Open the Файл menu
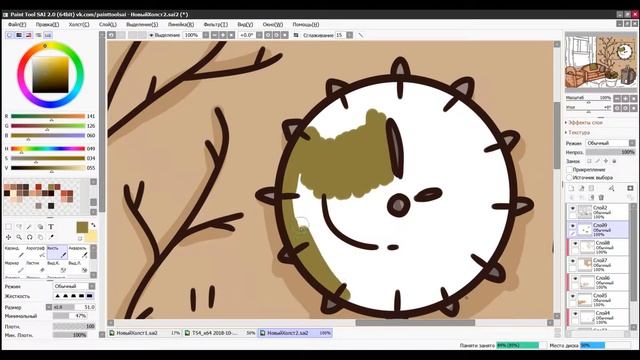The image size is (640, 360). [x=17, y=24]
